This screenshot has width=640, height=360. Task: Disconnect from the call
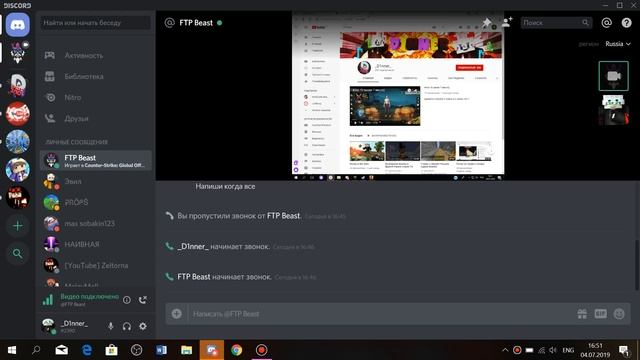click(x=142, y=300)
